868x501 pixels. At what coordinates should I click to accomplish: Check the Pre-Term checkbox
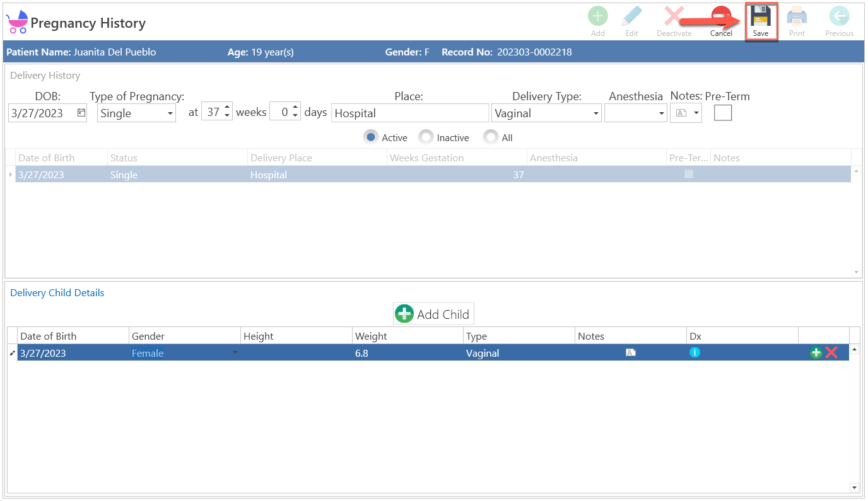pyautogui.click(x=723, y=113)
